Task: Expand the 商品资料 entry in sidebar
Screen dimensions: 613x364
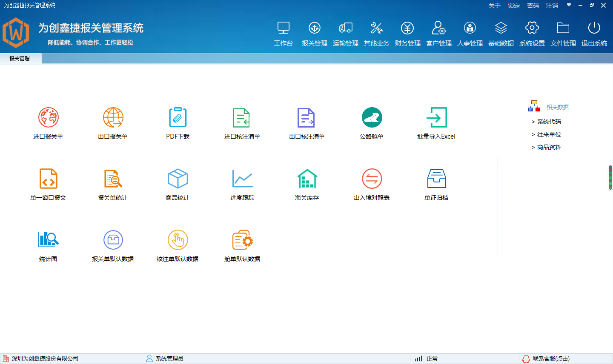Action: (549, 147)
